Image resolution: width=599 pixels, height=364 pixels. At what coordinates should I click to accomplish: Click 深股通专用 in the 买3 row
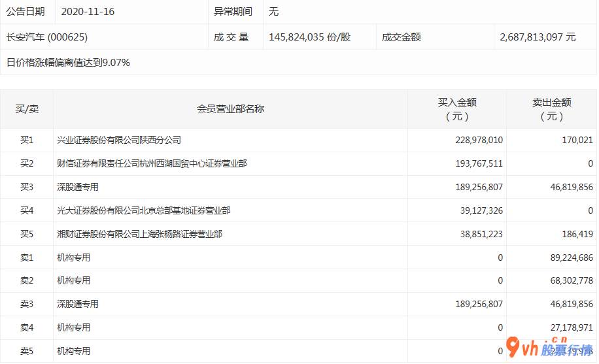click(x=78, y=187)
